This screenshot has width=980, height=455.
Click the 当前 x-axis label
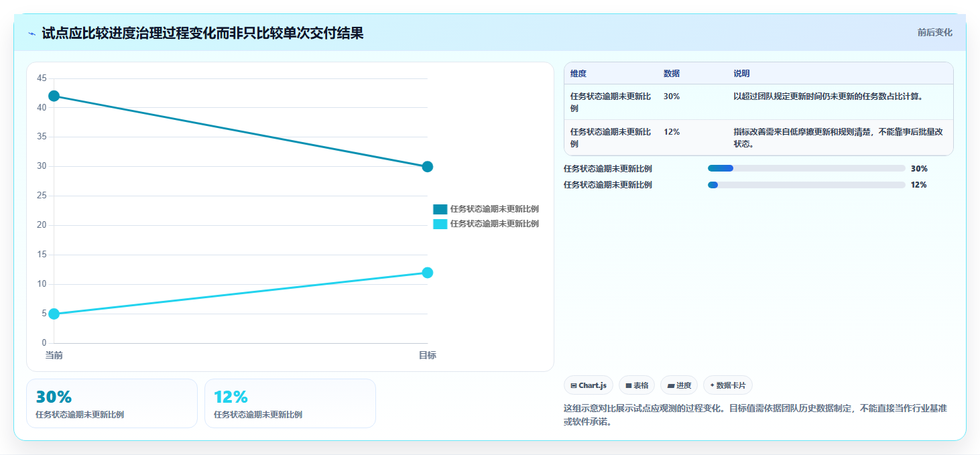(54, 355)
